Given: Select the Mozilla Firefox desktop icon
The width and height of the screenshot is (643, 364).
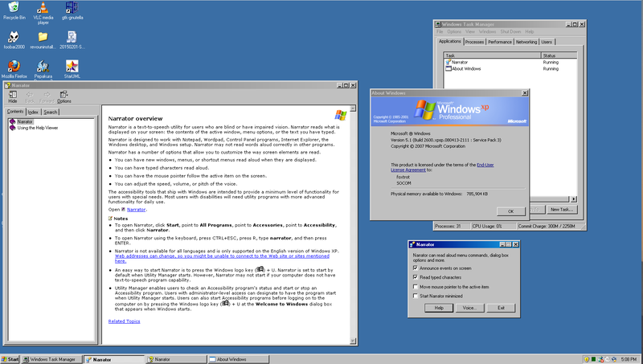Looking at the screenshot, I should [x=14, y=69].
